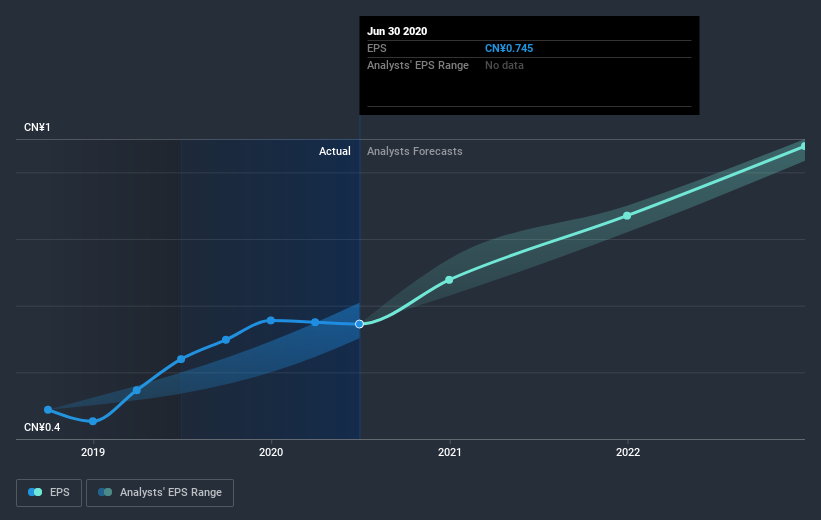Select the EPS data point at 2019

[93, 421]
